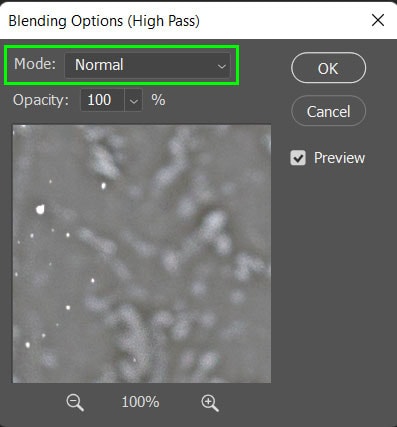Click the gray High Pass preview image
This screenshot has width=397, height=427.
(142, 254)
